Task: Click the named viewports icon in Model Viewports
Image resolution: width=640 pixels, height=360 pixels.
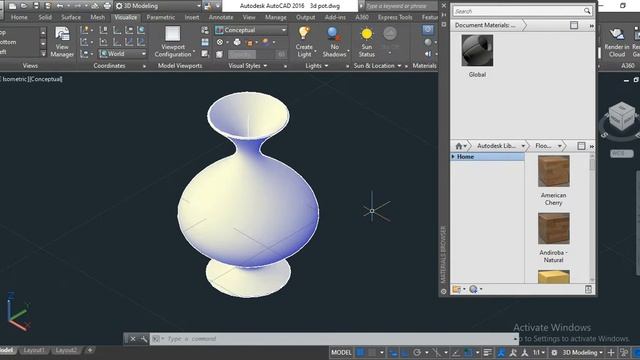Action: pyautogui.click(x=205, y=30)
